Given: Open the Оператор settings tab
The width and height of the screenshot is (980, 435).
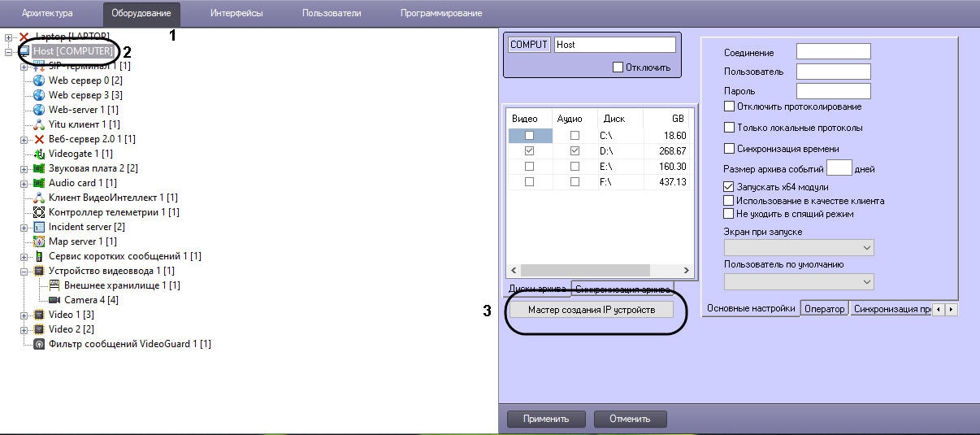Looking at the screenshot, I should click(x=825, y=309).
